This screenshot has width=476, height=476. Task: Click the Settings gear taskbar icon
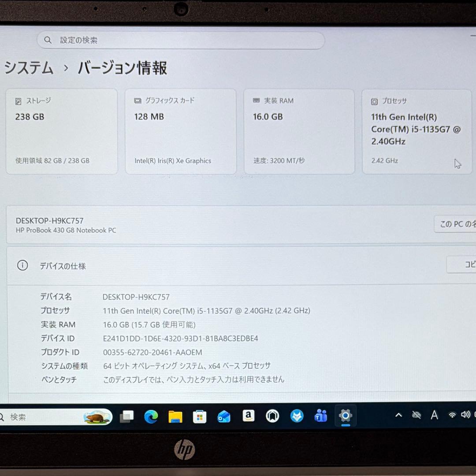coord(346,415)
